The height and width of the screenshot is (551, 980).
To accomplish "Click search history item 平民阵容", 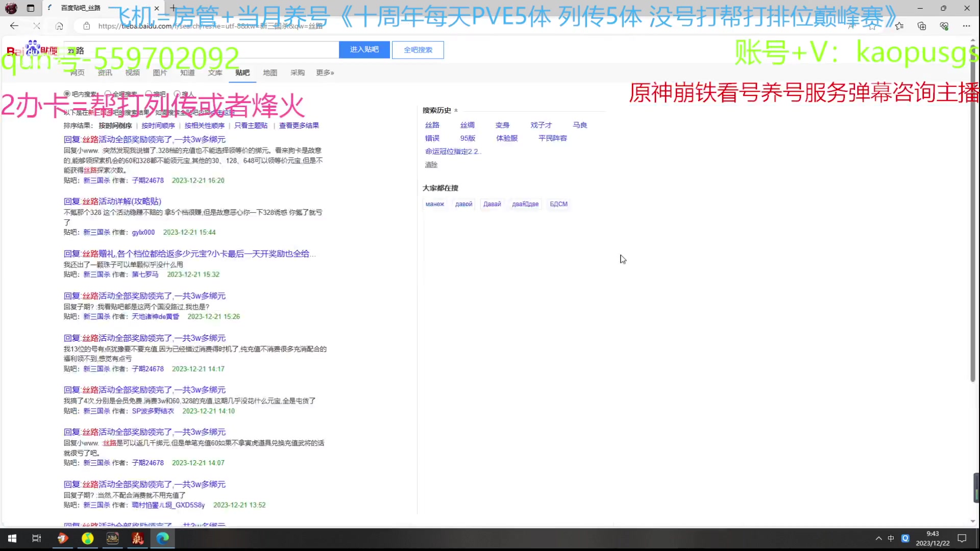I will (553, 138).
